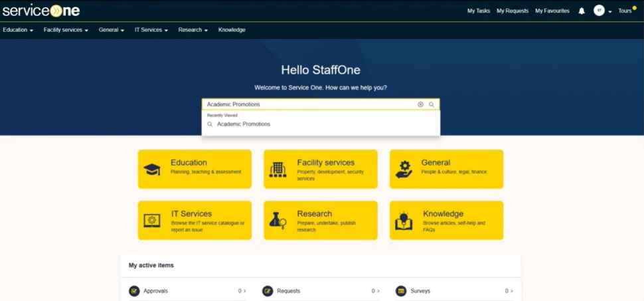The image size is (644, 301).
Task: Open the Knowledge menu item
Action: (232, 30)
